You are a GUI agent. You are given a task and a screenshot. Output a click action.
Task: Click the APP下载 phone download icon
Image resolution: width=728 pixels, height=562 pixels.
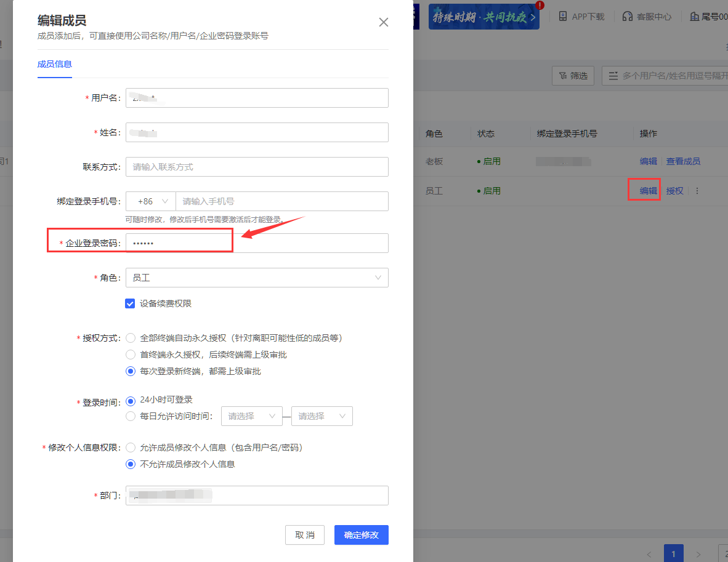pos(563,16)
